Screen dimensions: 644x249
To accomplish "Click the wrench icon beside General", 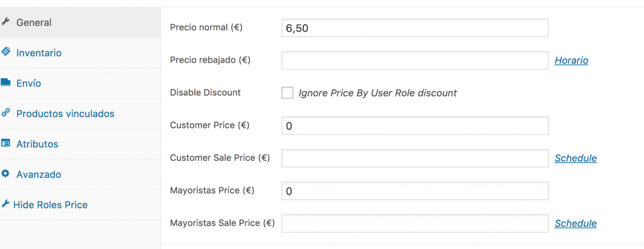I will 5,22.
